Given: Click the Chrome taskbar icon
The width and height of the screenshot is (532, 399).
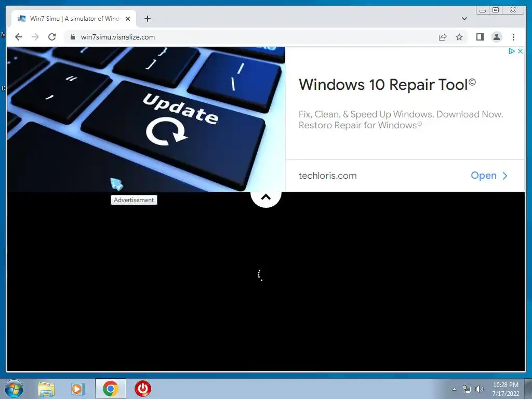Looking at the screenshot, I should 111,389.
